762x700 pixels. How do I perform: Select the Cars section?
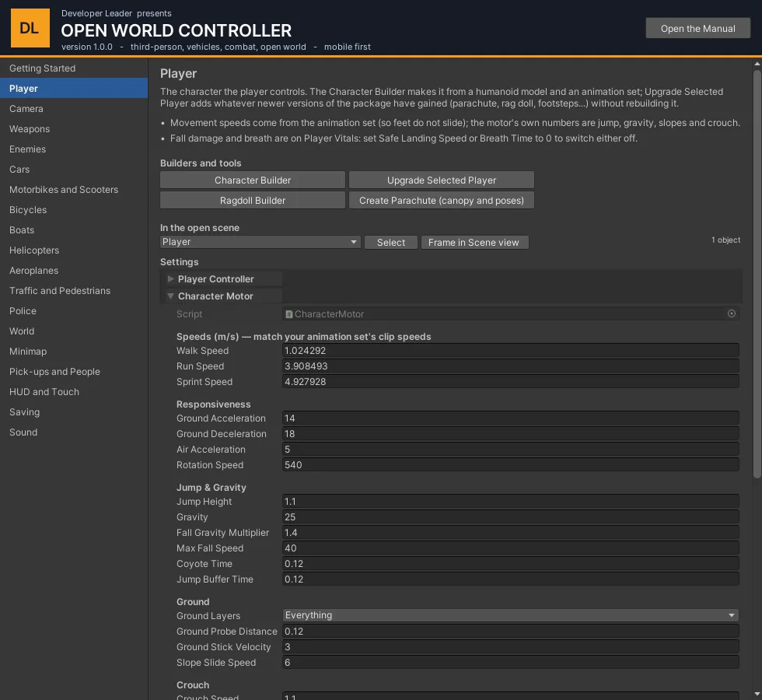pos(74,170)
